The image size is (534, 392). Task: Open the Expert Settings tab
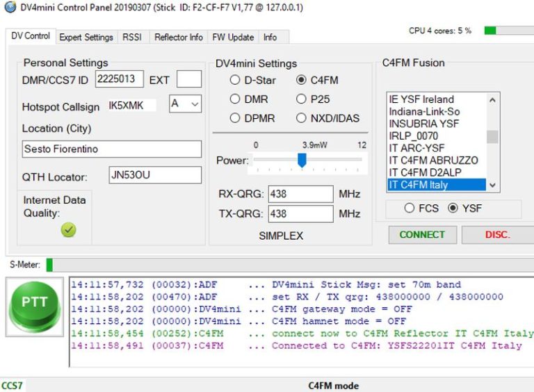pos(86,37)
